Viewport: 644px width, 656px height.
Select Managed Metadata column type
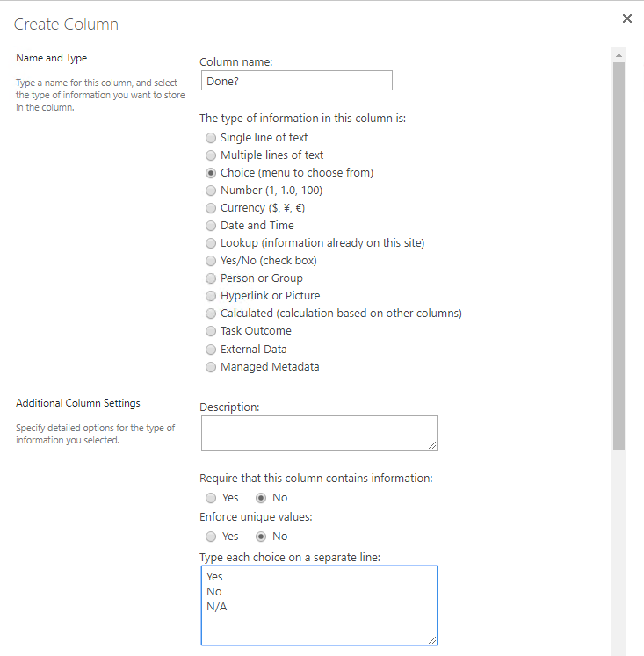[x=211, y=367]
